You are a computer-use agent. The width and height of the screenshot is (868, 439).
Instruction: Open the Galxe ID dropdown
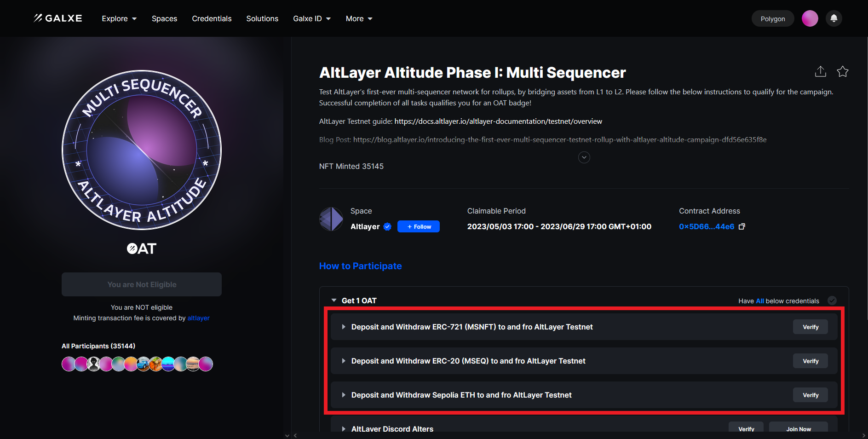tap(312, 18)
